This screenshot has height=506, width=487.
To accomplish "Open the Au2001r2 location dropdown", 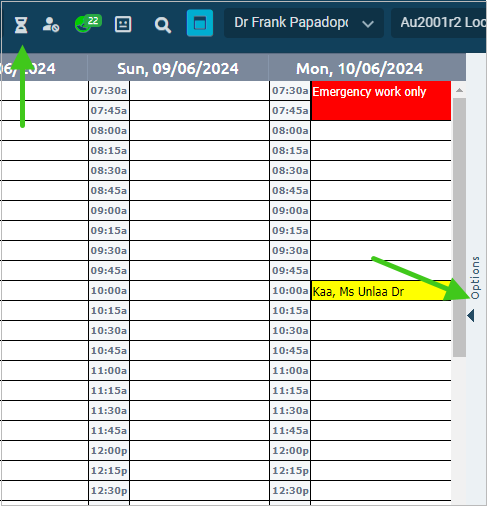I will [439, 23].
